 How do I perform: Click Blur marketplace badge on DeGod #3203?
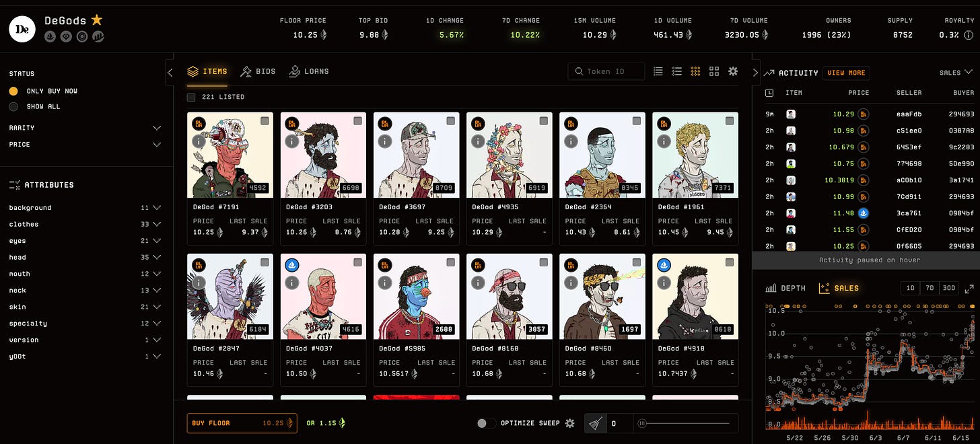[x=291, y=124]
